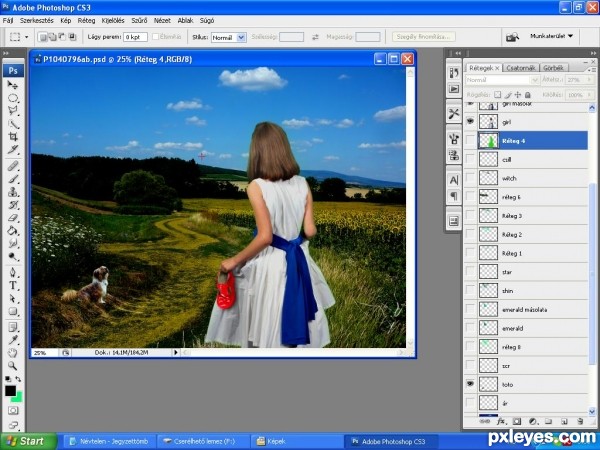600x450 pixels.
Task: Select the Pen tool
Action: coord(13,272)
